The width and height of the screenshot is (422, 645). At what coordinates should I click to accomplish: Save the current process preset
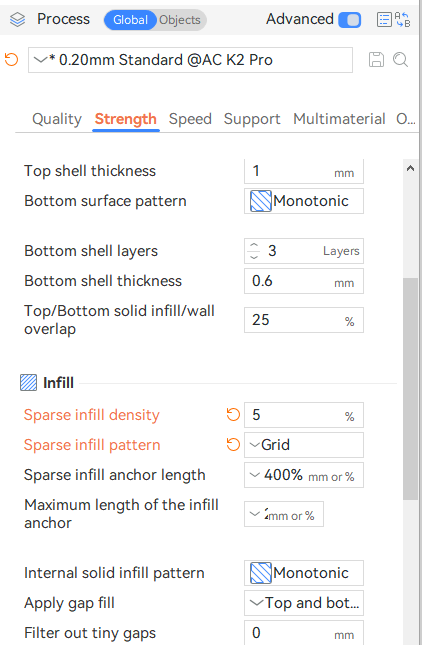pos(376,60)
